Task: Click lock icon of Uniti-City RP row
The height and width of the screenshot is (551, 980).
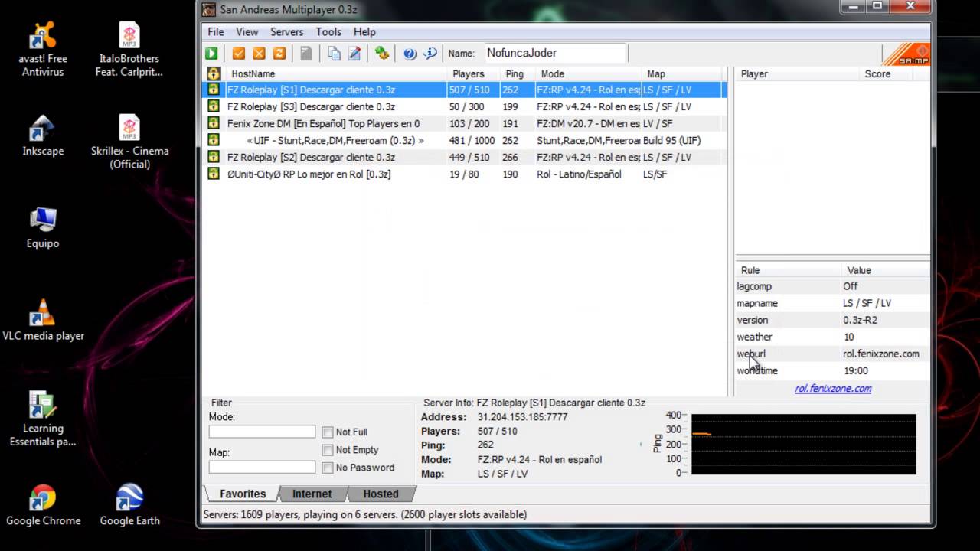Action: tap(214, 174)
